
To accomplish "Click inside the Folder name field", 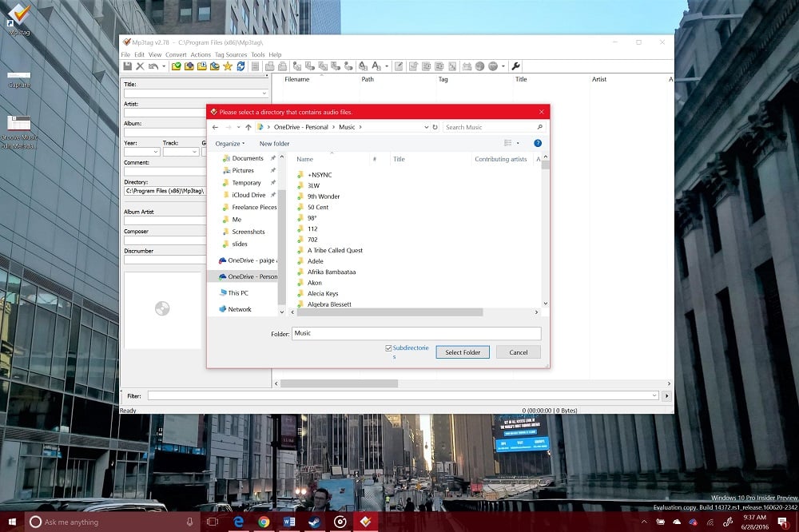I will 415,333.
